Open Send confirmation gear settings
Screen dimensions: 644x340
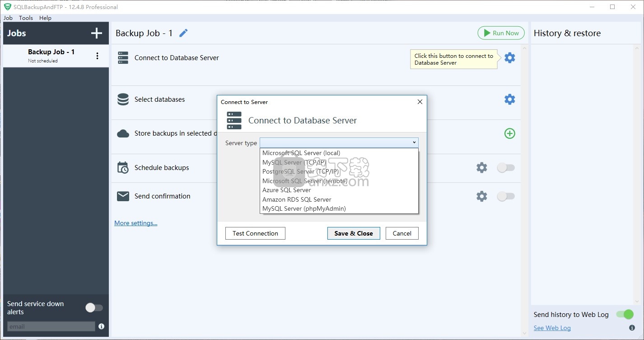482,196
